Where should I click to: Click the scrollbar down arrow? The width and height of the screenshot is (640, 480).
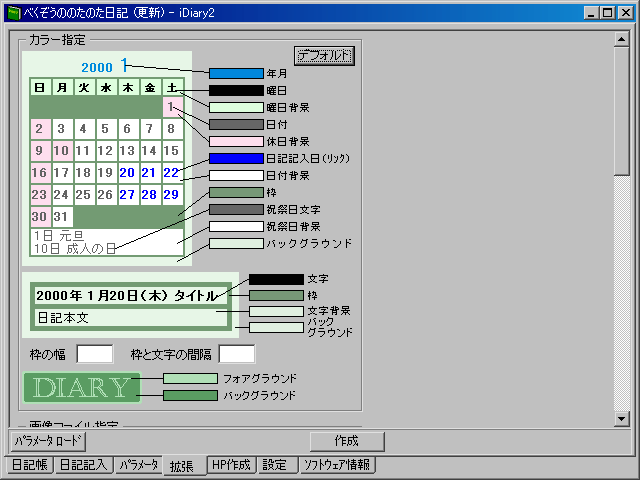(621, 418)
